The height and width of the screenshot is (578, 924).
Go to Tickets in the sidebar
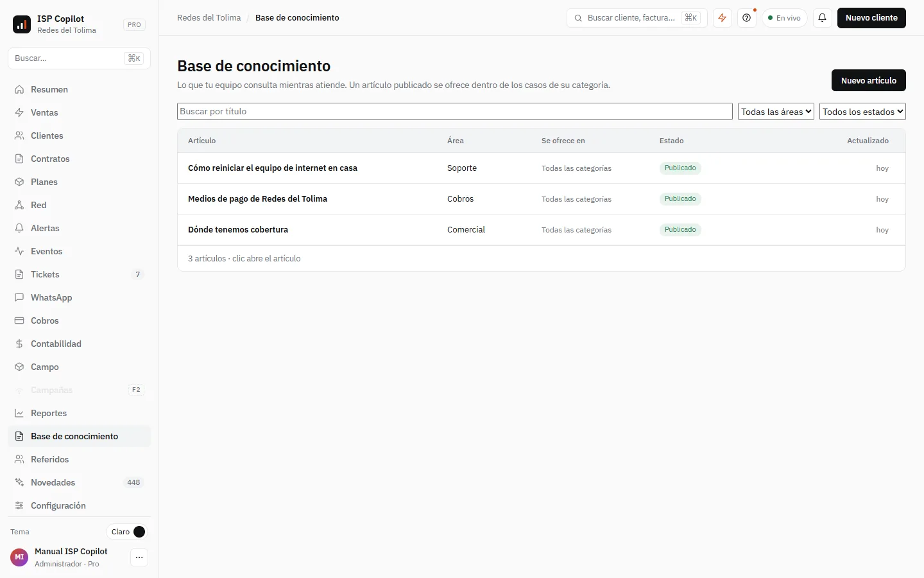pyautogui.click(x=80, y=274)
